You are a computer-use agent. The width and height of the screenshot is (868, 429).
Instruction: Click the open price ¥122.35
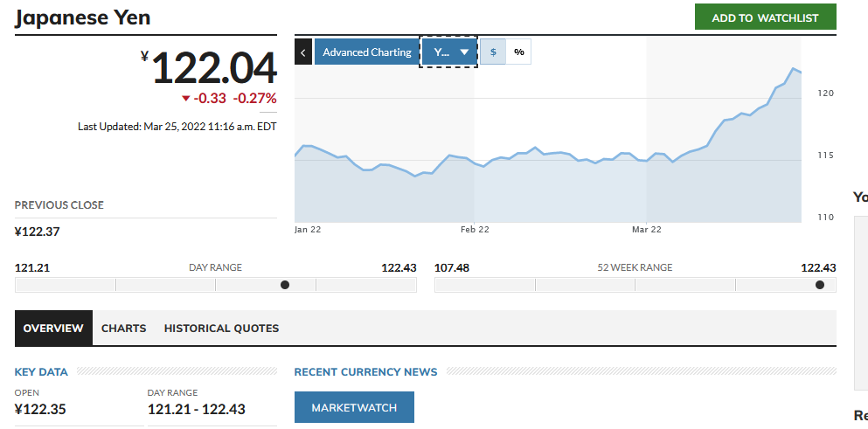tap(40, 410)
